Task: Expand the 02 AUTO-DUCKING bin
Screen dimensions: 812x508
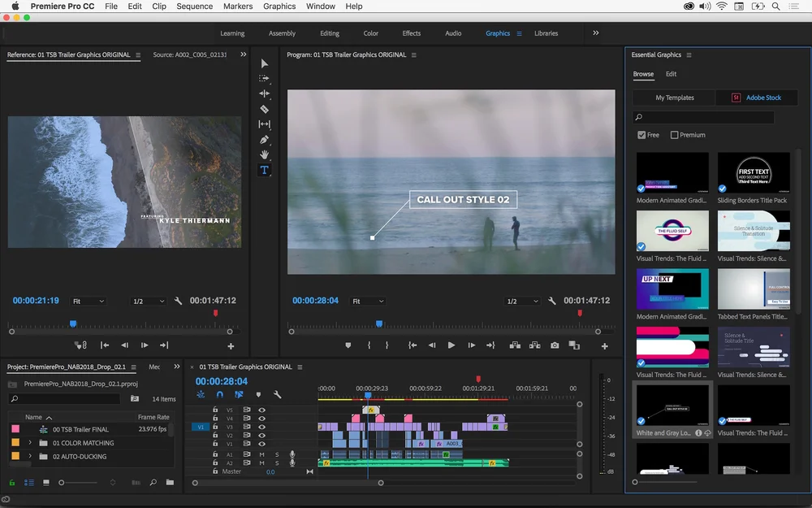Action: point(30,456)
